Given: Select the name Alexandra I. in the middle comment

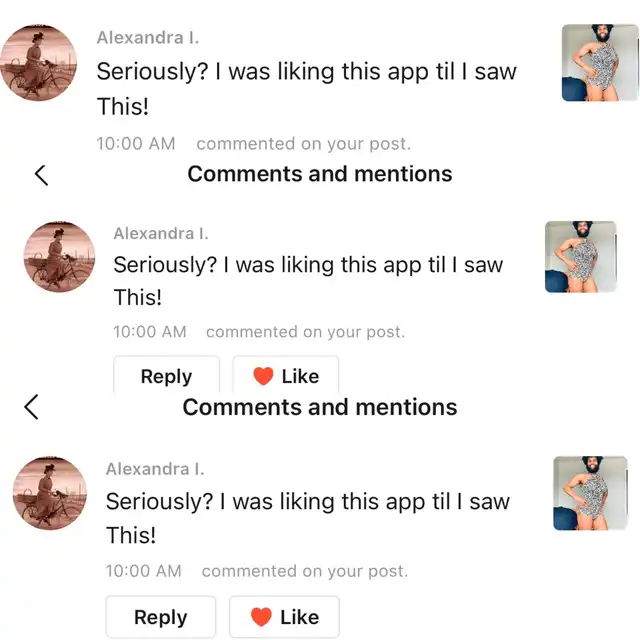Looking at the screenshot, I should (x=160, y=233).
